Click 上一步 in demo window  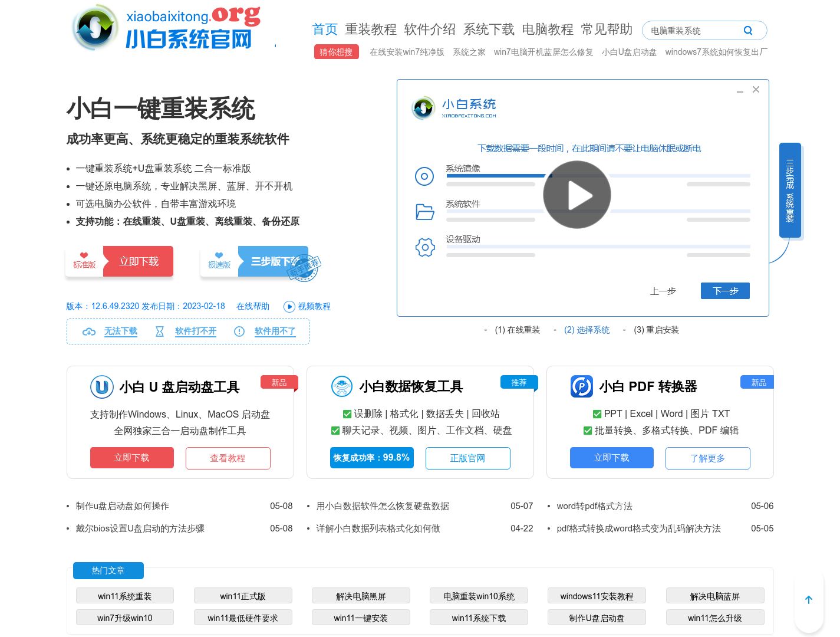(x=663, y=291)
